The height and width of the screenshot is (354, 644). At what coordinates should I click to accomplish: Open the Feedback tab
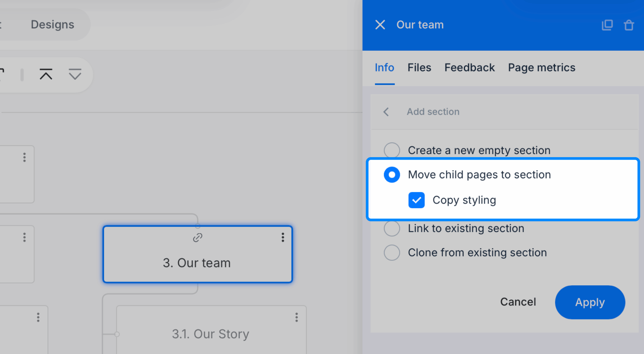pos(469,68)
